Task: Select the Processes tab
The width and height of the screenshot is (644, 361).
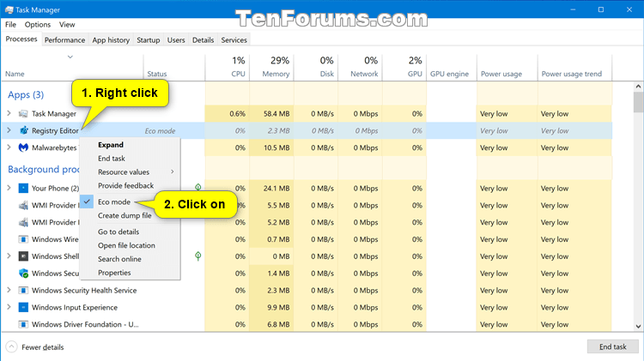Action: 21,39
